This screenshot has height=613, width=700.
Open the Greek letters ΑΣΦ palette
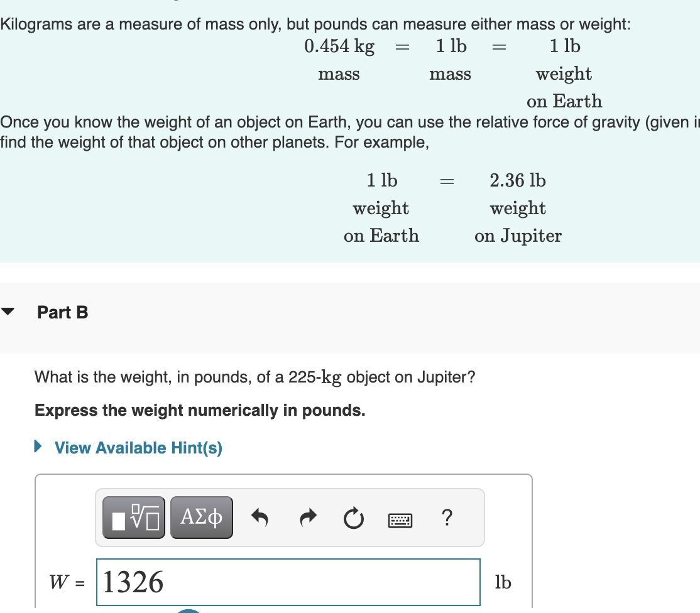pos(201,517)
